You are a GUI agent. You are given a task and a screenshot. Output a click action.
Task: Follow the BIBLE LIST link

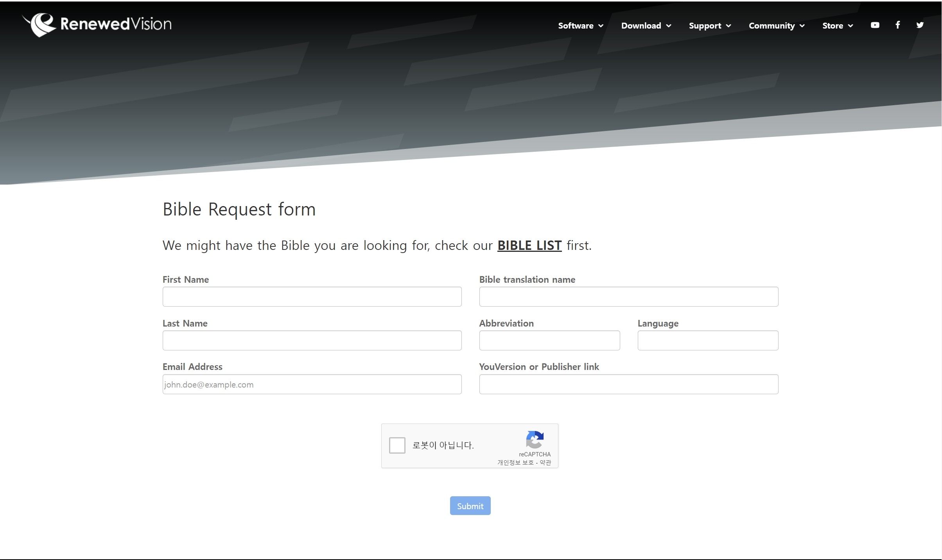[x=529, y=246]
